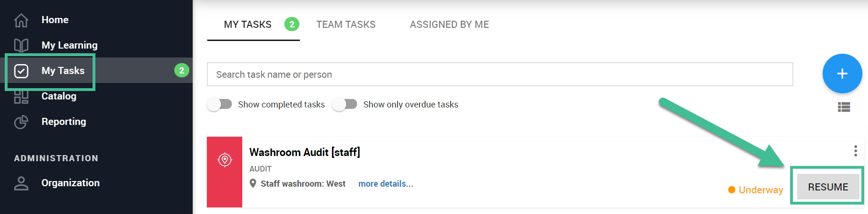This screenshot has width=868, height=214.
Task: Click the Home house icon
Action: (x=21, y=20)
